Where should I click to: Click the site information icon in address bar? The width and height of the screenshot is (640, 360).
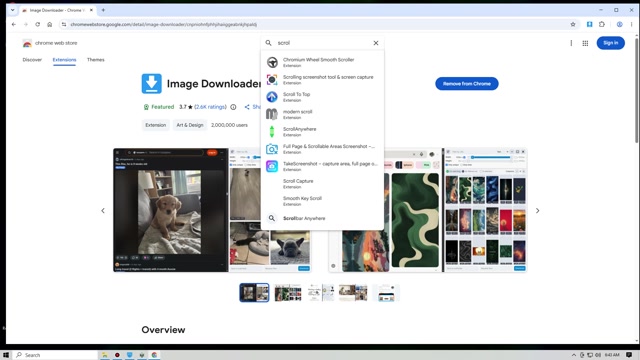(x=64, y=24)
